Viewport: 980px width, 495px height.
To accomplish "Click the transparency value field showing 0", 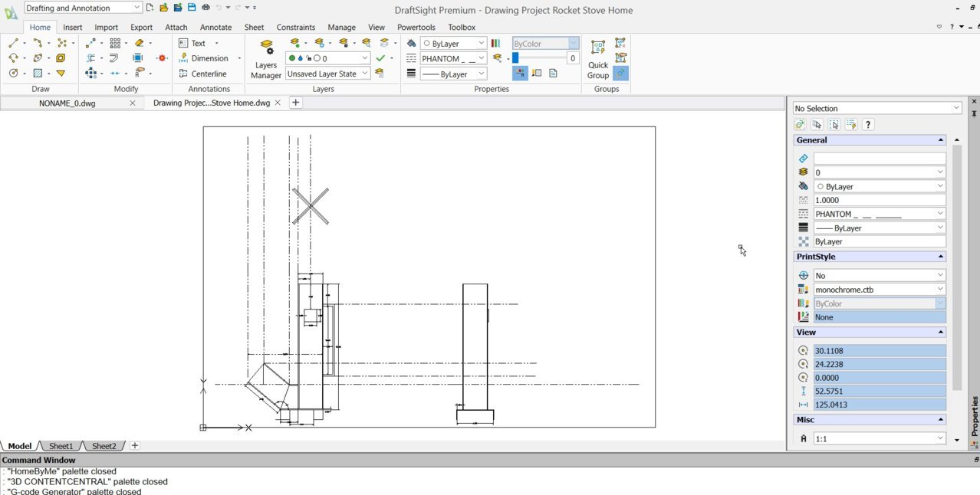I will pos(573,58).
